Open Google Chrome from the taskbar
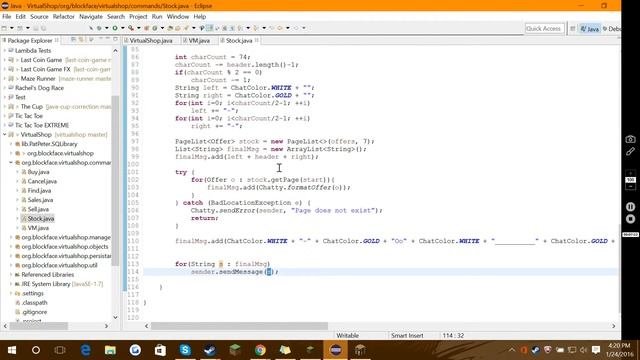640x360 pixels. tap(260, 350)
